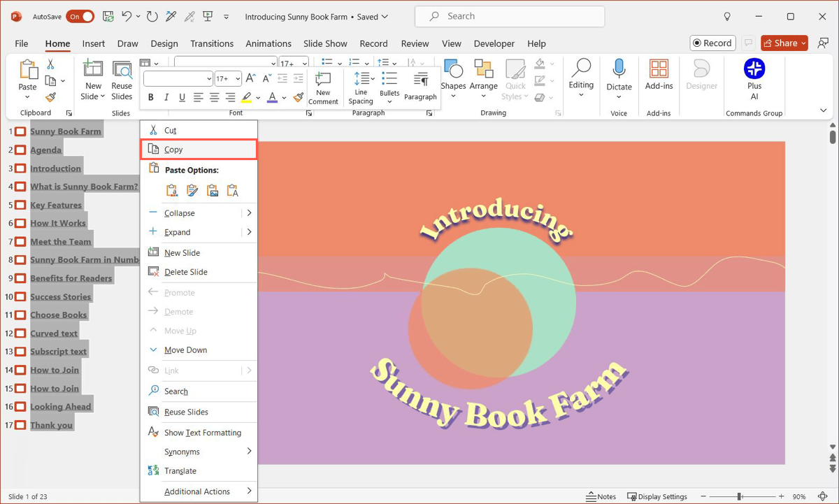Open the Paste dropdown arrow

click(28, 96)
